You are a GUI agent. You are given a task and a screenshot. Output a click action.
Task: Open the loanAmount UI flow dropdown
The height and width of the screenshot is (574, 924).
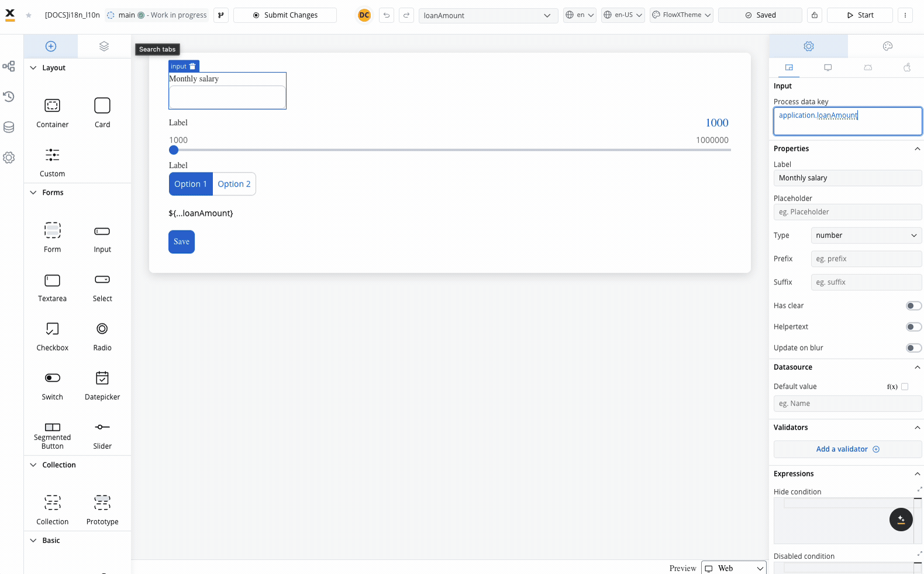(487, 15)
